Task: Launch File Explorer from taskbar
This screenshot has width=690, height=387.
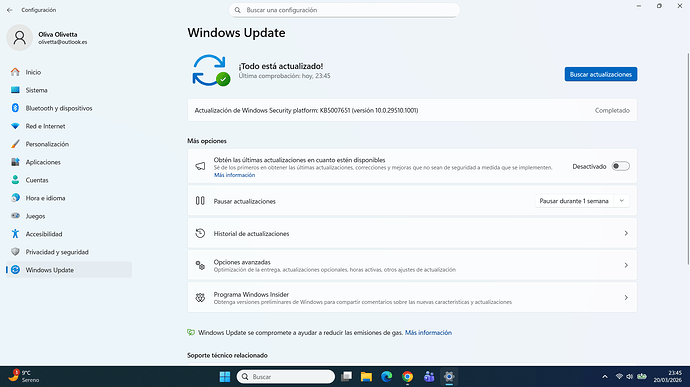Action: pyautogui.click(x=366, y=376)
